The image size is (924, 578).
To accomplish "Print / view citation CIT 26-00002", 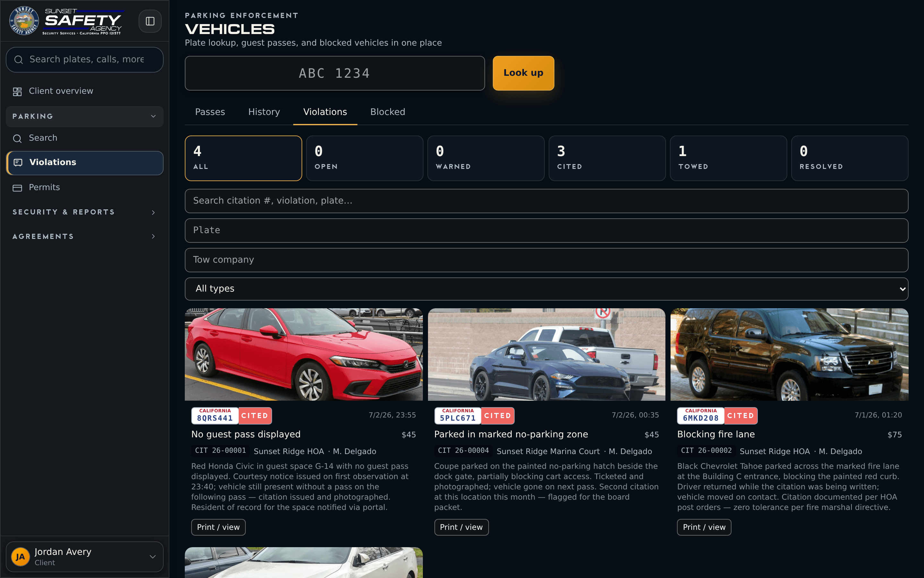I will (x=704, y=527).
